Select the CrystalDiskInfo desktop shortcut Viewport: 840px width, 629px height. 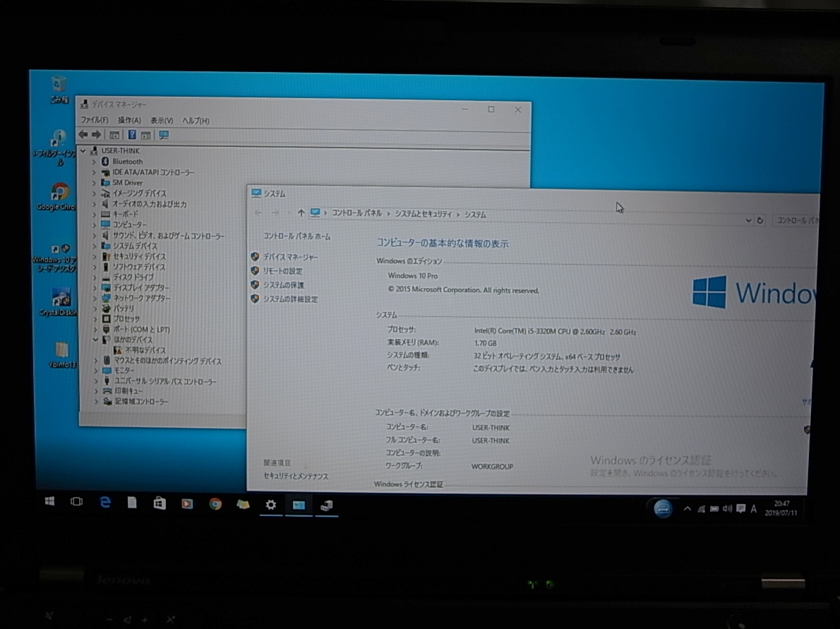59,302
